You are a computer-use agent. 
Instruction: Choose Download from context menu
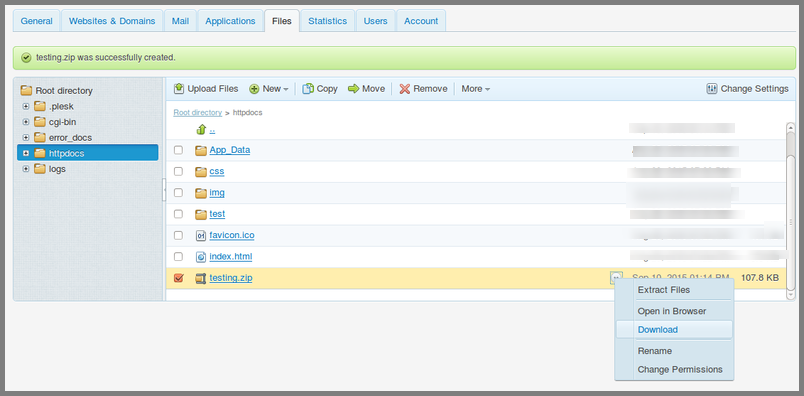(674, 330)
